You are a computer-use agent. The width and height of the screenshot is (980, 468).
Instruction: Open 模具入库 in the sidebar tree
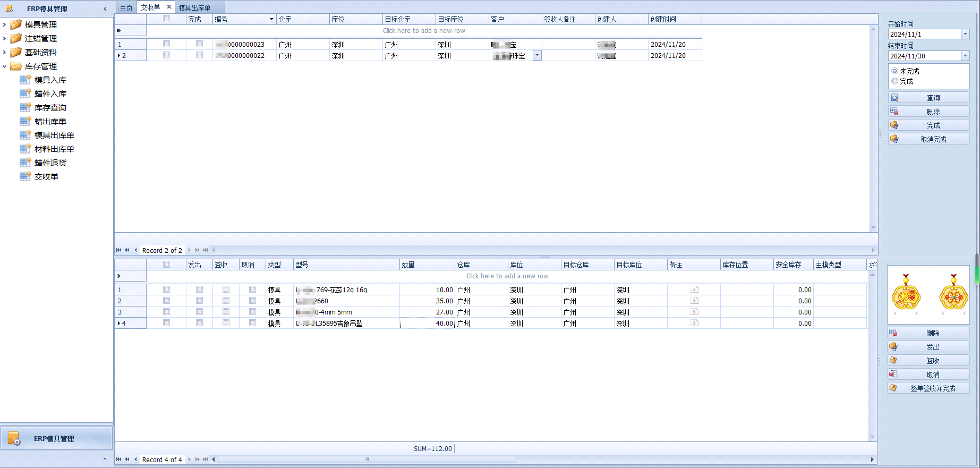coord(50,80)
